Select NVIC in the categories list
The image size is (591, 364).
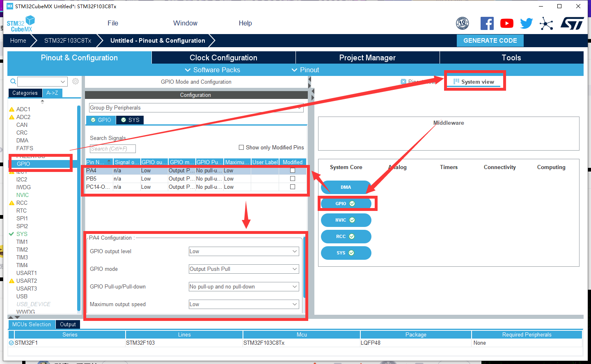pos(23,195)
